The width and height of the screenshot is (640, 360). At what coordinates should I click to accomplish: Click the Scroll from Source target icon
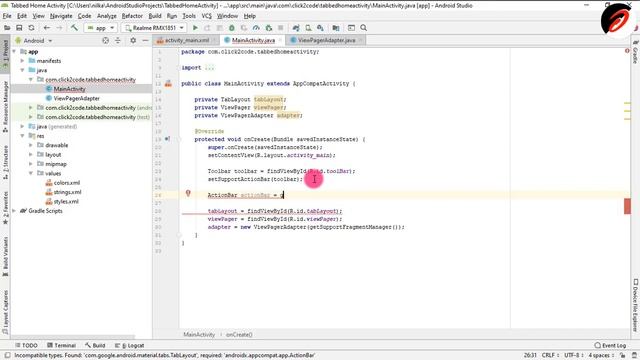(105, 40)
